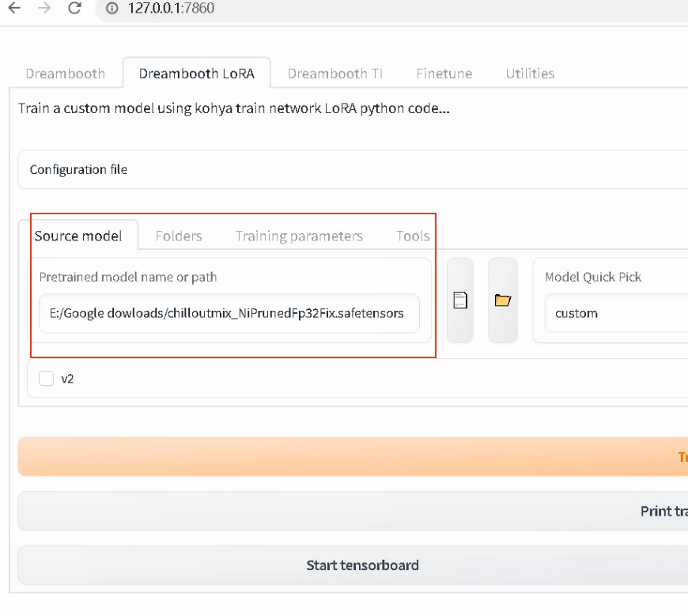Click the 'Pretrained model name or path' label
Image resolution: width=688 pixels, height=616 pixels.
(128, 278)
